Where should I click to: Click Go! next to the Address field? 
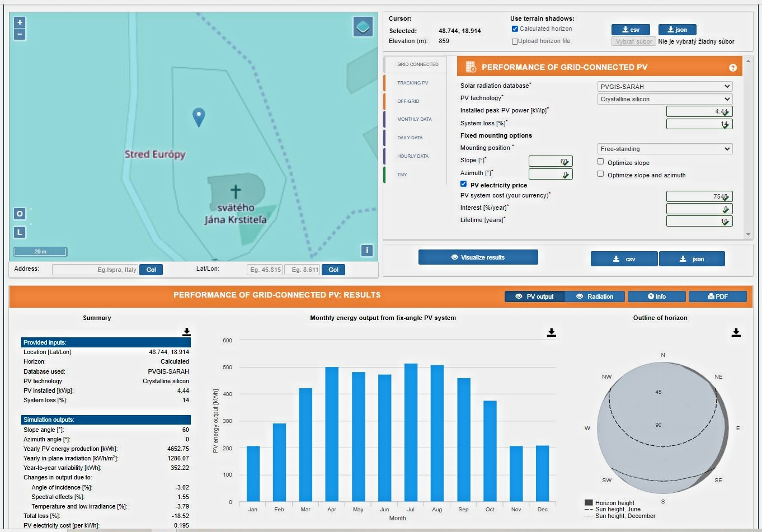tap(151, 270)
